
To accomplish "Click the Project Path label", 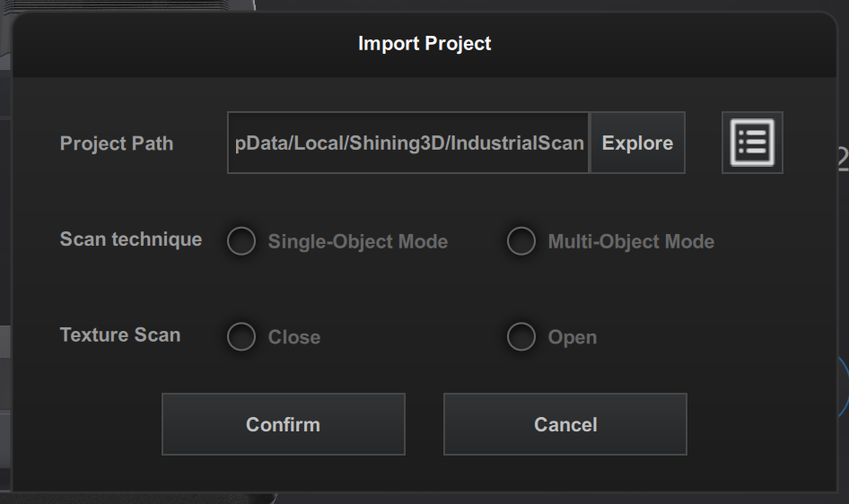I will click(117, 143).
